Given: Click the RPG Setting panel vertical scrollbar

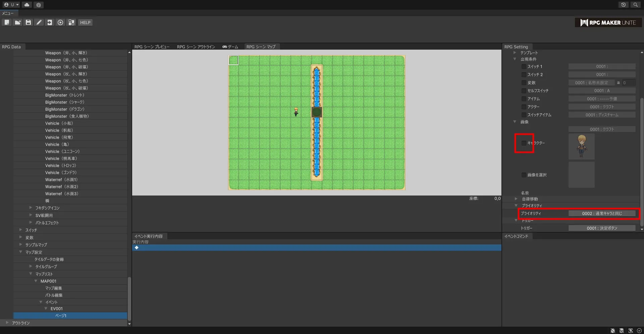Looking at the screenshot, I should [642, 161].
